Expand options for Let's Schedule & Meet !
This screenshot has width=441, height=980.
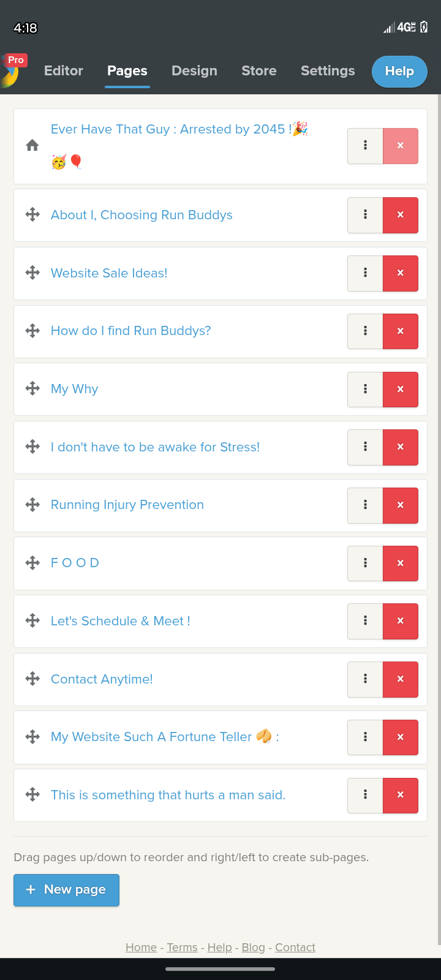365,621
